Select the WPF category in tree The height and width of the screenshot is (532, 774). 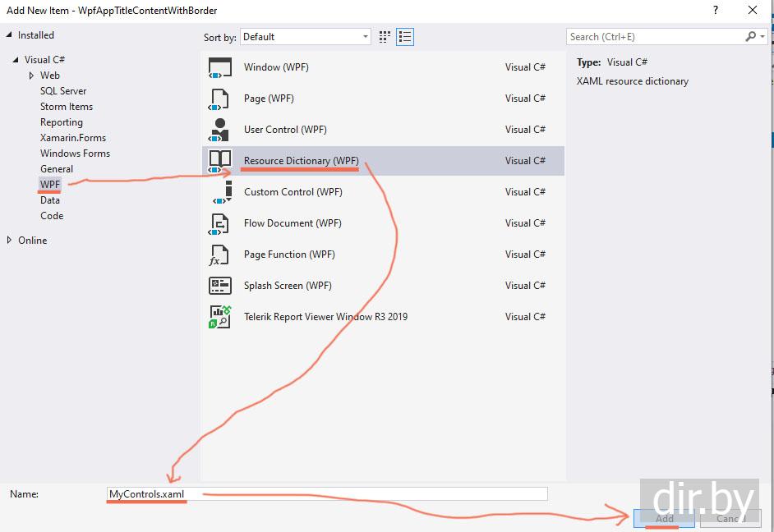coord(50,185)
